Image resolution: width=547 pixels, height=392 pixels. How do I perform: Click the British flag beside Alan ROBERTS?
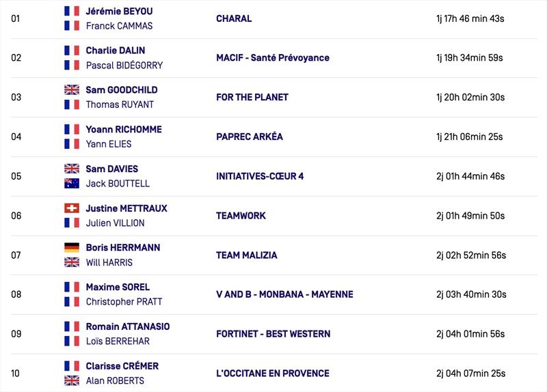pos(72,380)
